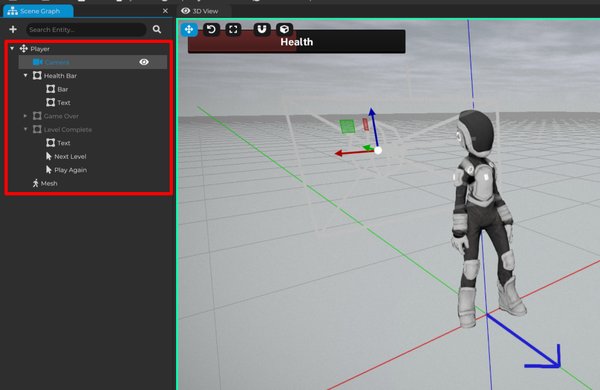This screenshot has width=600, height=390.
Task: Select the Health Bar entity
Action: click(60, 76)
